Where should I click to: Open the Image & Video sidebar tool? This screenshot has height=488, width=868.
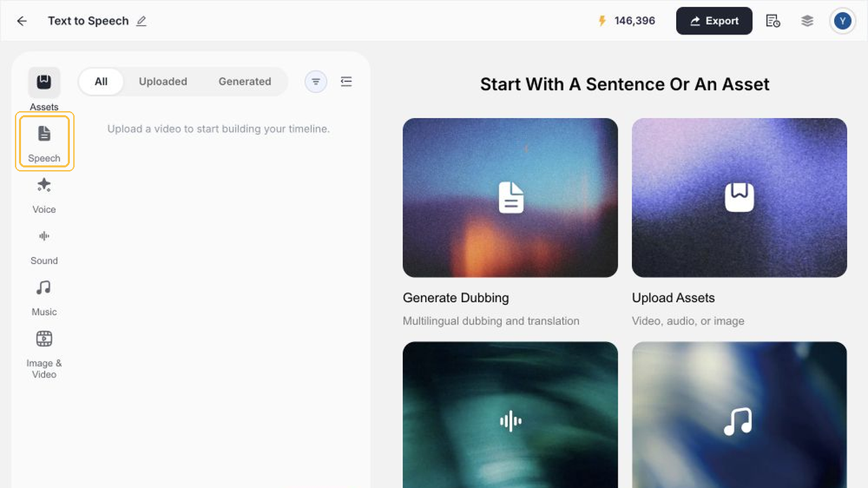pyautogui.click(x=44, y=354)
